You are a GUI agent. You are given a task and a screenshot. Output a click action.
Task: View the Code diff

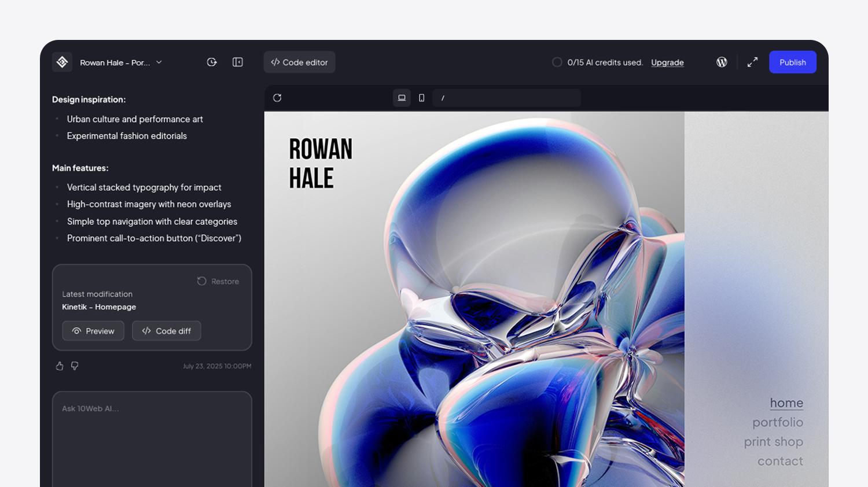(167, 331)
